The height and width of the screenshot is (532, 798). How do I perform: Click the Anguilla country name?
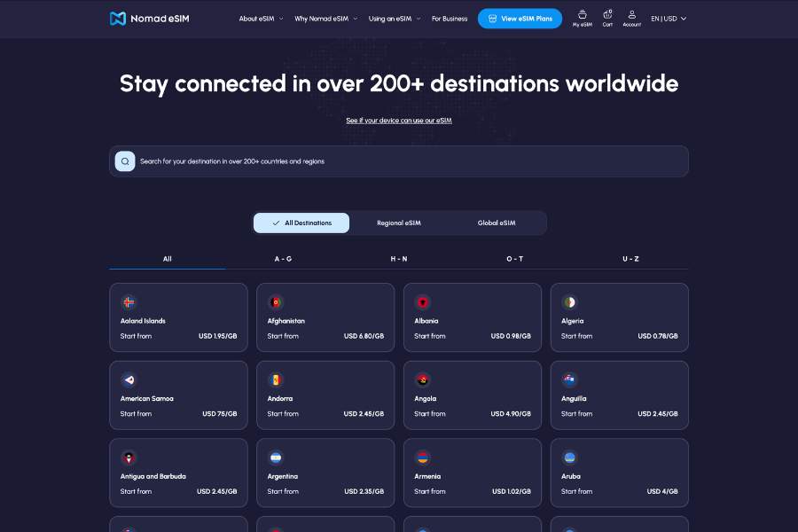[574, 399]
